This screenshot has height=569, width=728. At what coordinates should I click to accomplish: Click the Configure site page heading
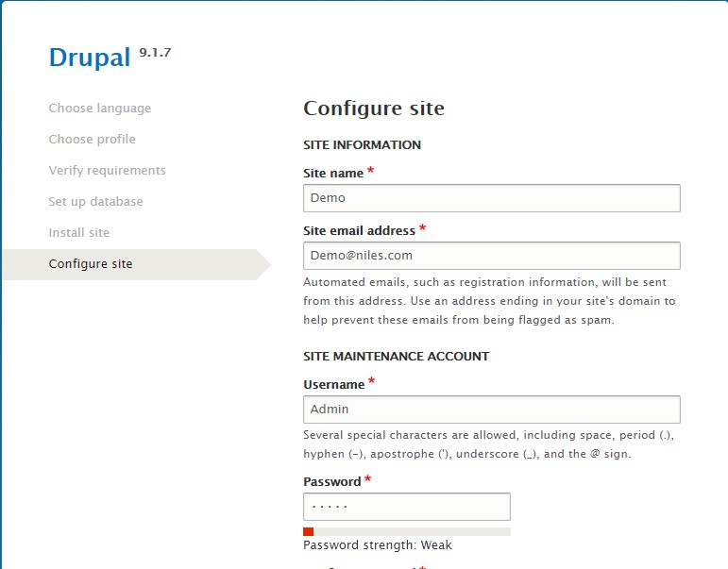(373, 109)
